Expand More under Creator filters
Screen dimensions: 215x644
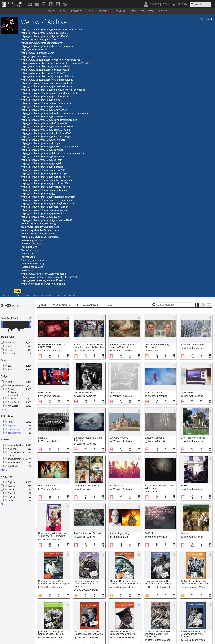coord(4,470)
